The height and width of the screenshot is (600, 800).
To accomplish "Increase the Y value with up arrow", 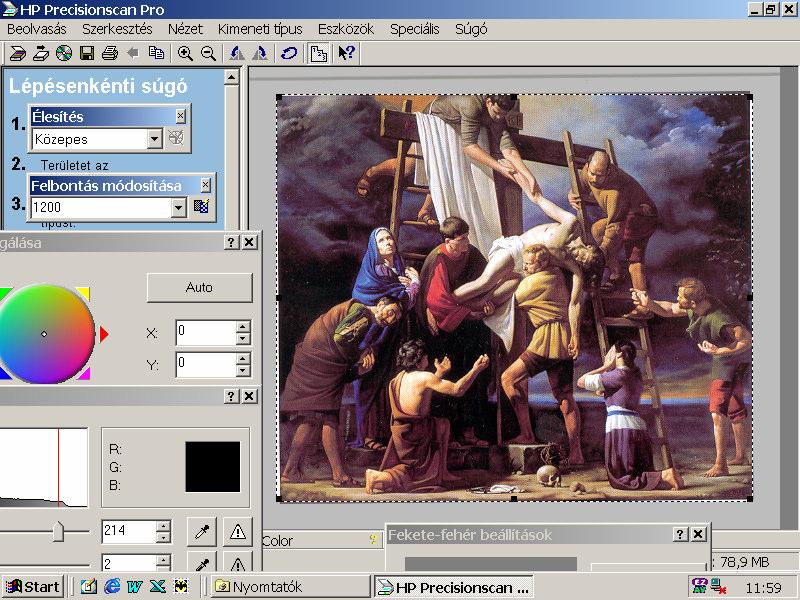I will 243,359.
